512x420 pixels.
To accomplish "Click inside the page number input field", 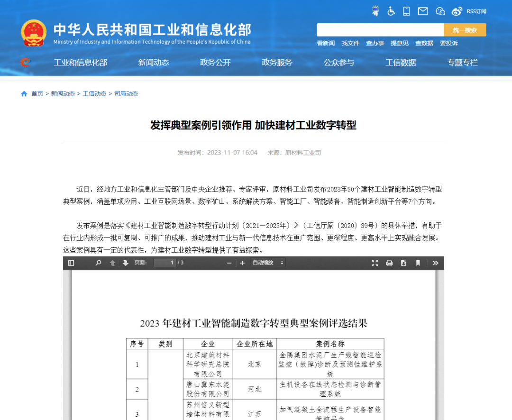I will (165, 263).
